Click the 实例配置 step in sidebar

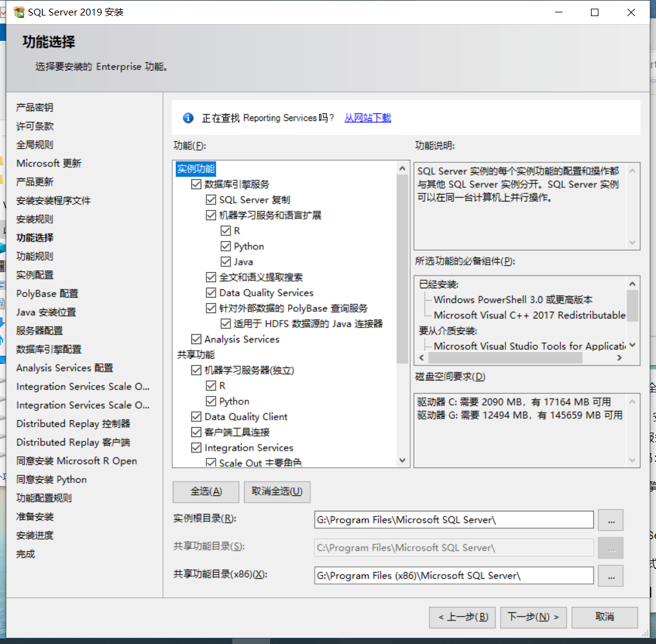[35, 275]
